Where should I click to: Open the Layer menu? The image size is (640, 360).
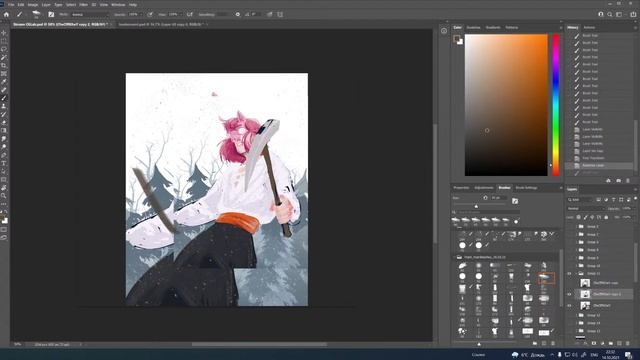pos(46,4)
